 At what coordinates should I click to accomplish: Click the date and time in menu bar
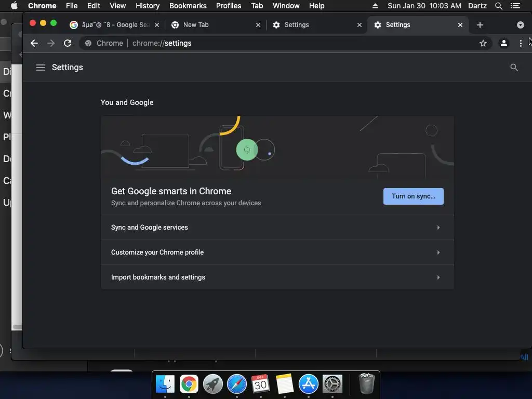[x=424, y=6]
